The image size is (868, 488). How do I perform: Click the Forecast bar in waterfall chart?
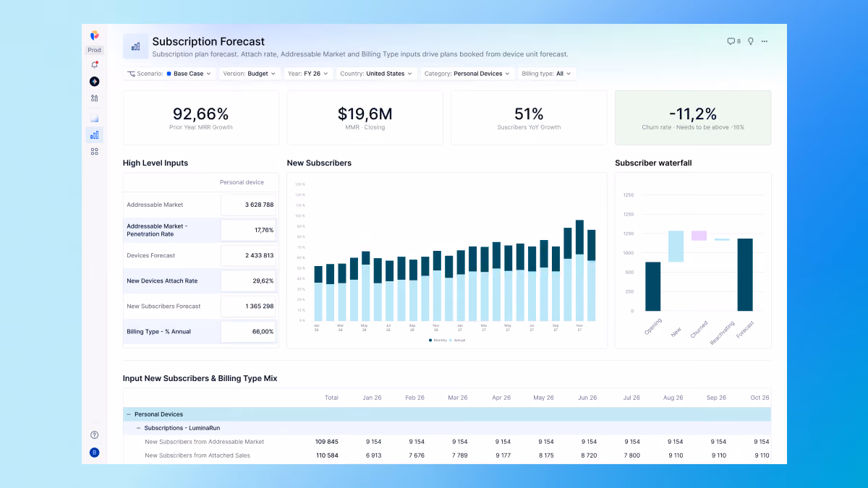745,275
